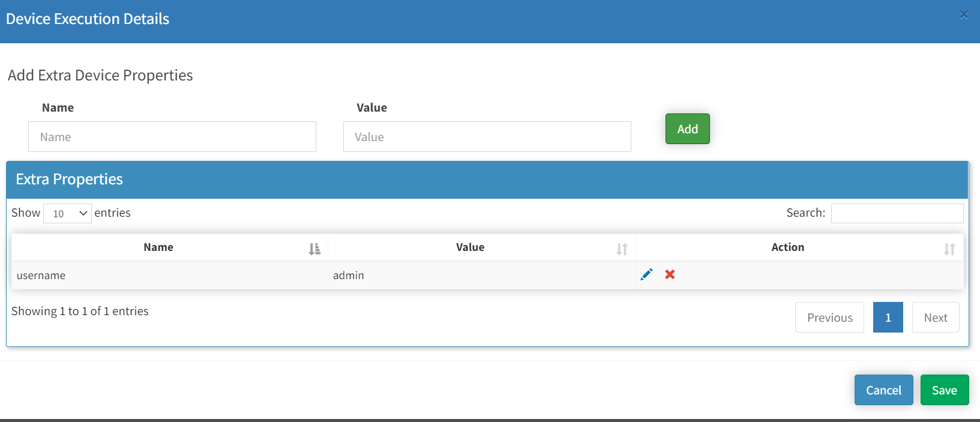Click the pencil edit icon for username

[646, 275]
